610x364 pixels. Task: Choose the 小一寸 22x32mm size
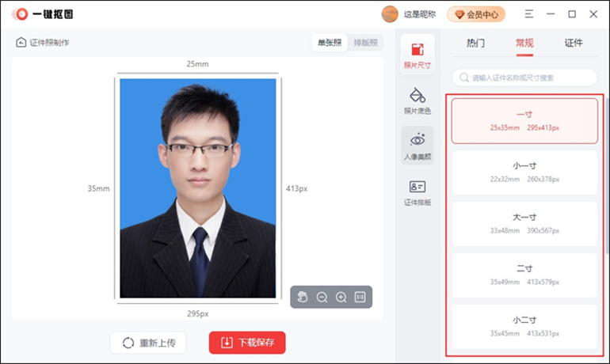tap(524, 172)
